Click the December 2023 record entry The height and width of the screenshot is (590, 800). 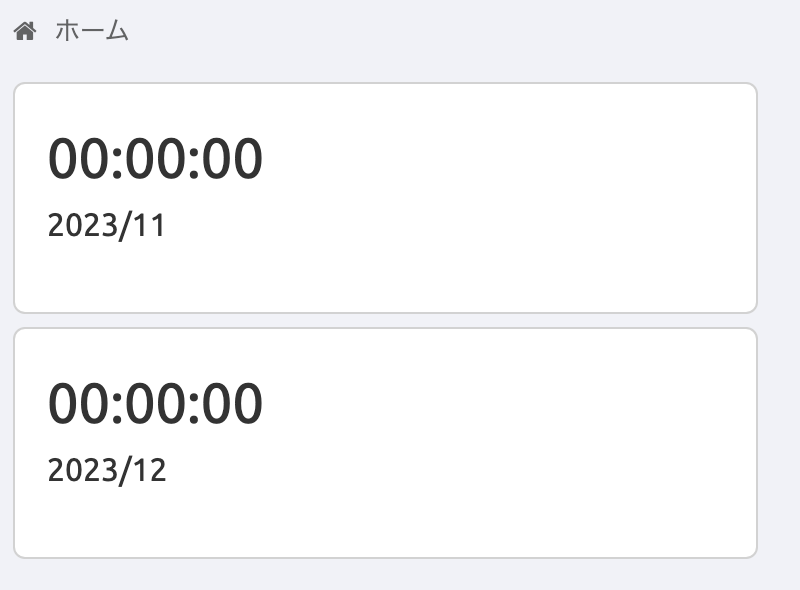point(386,442)
